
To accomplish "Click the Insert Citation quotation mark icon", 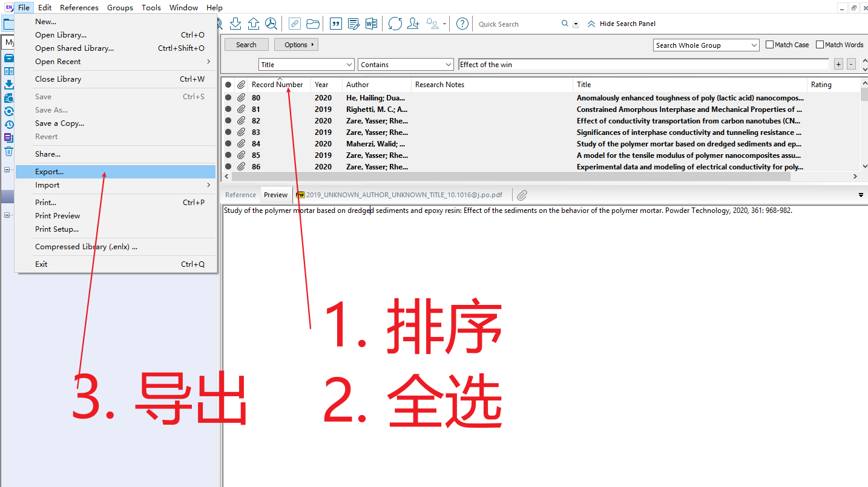I will (x=336, y=24).
